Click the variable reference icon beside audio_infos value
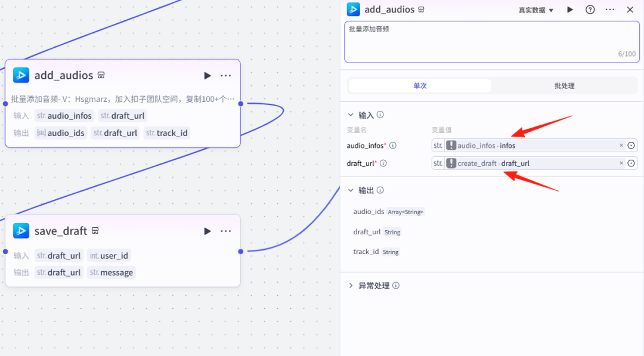 (x=632, y=145)
